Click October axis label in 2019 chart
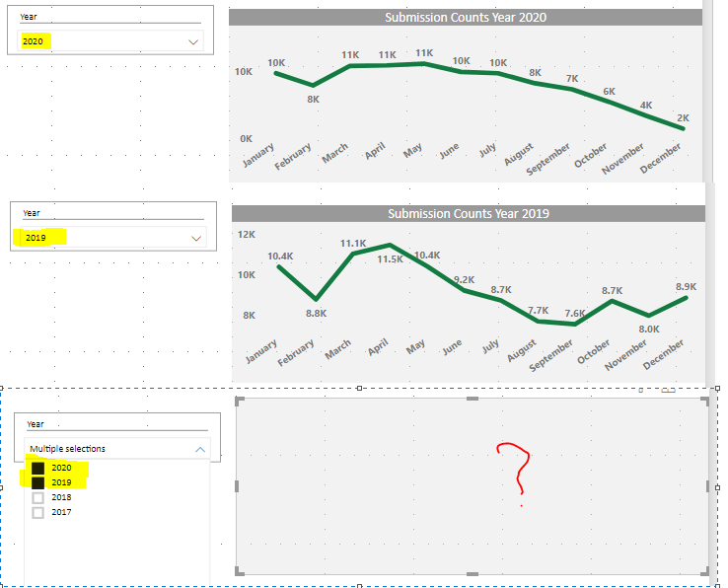The image size is (728, 588). [x=594, y=351]
